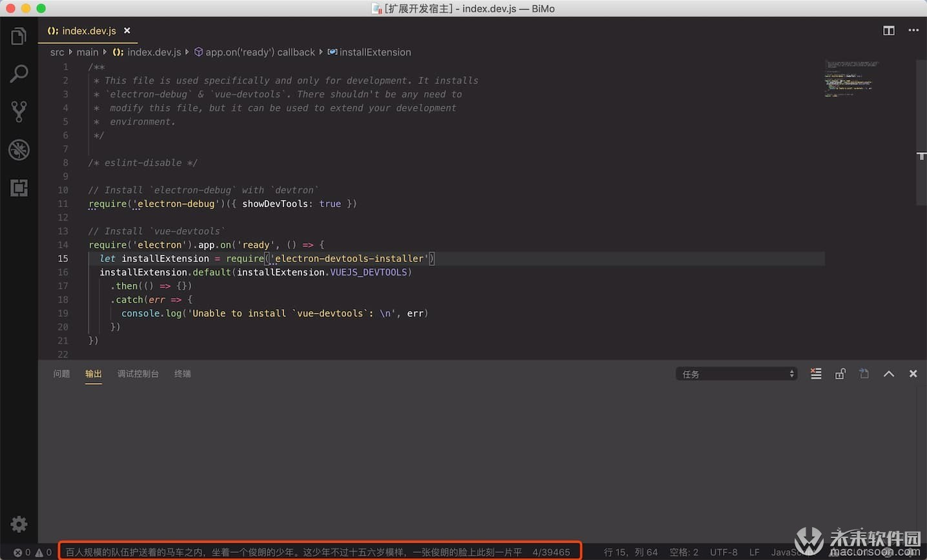
Task: Click the novel text in status bar
Action: (294, 552)
